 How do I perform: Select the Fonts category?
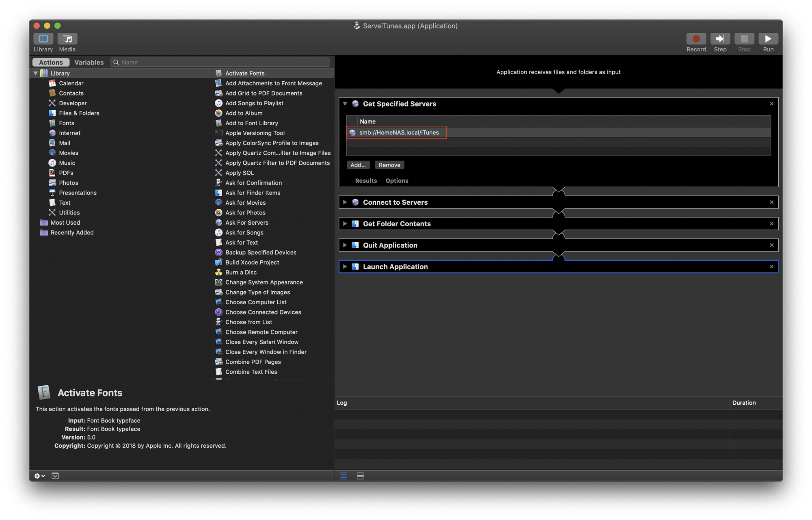point(66,123)
